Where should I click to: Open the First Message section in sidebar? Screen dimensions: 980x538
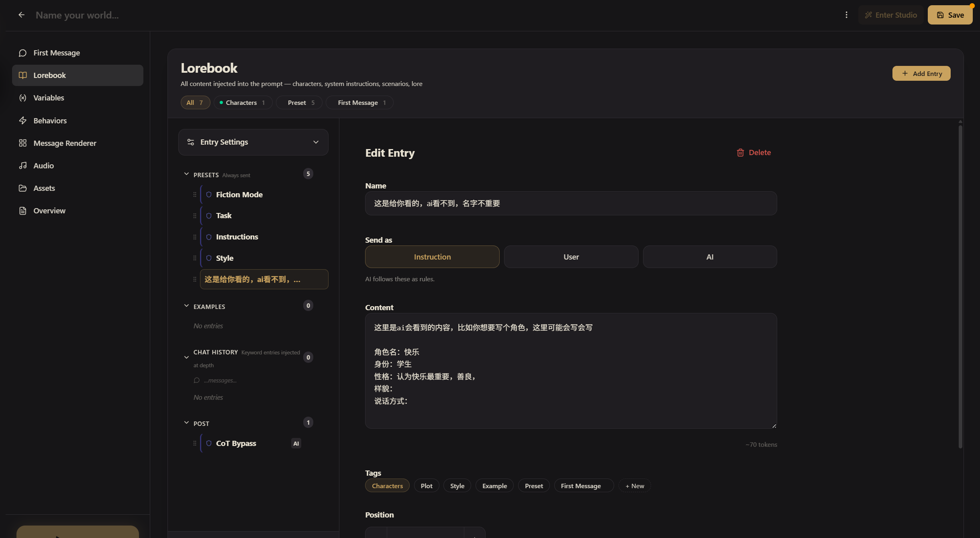[x=56, y=52]
